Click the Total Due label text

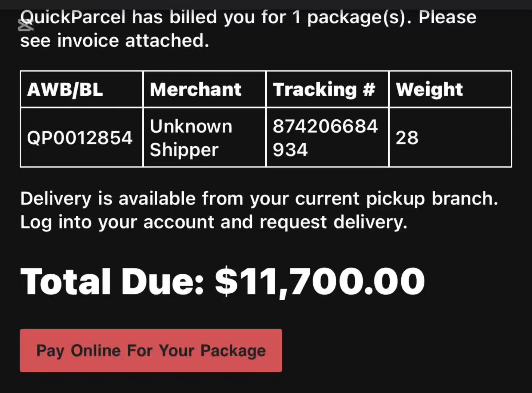pos(112,281)
